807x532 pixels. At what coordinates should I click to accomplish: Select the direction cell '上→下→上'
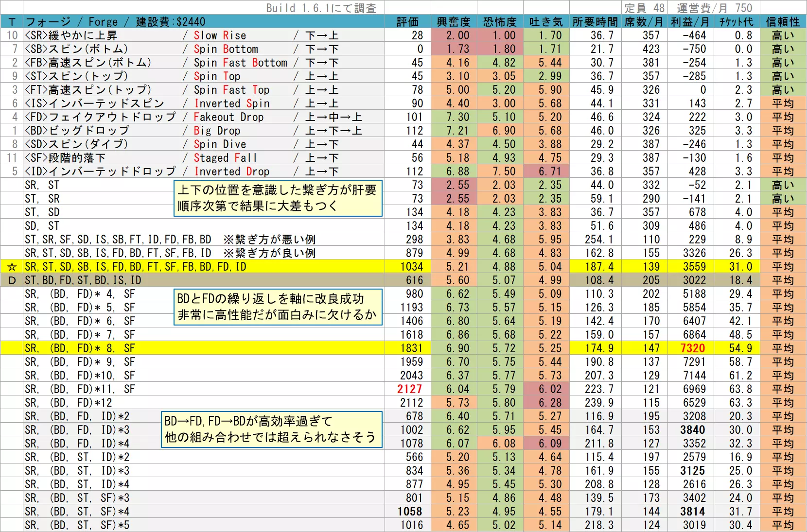[333, 131]
